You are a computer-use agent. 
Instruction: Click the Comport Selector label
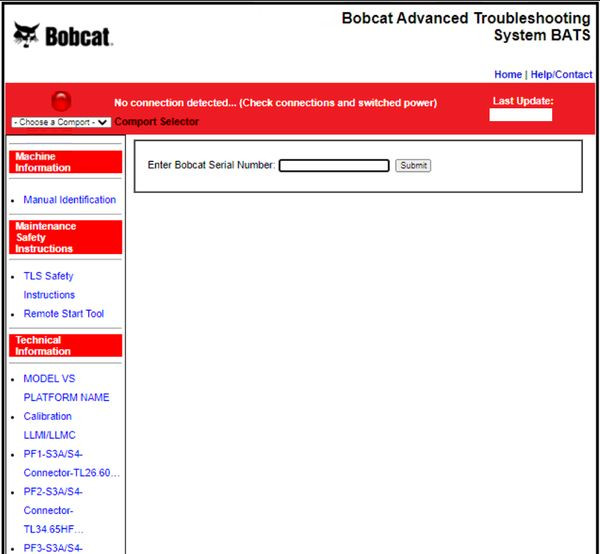156,122
